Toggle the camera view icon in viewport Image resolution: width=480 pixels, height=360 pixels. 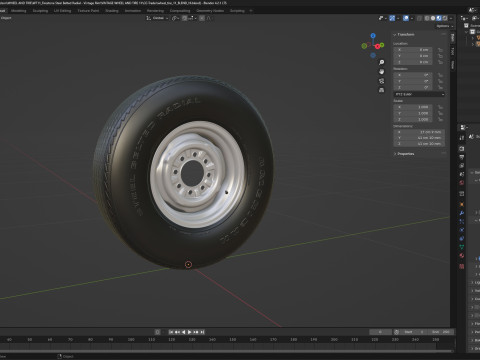[x=381, y=81]
